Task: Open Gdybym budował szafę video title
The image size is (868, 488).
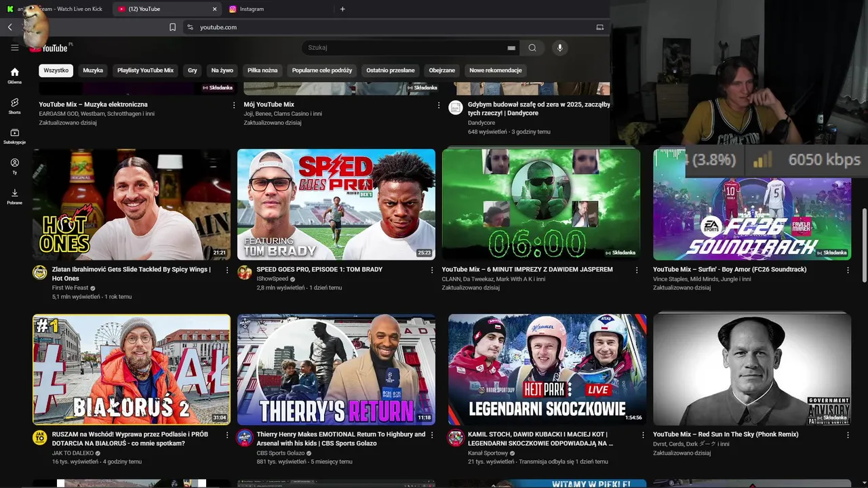Action: [539, 109]
